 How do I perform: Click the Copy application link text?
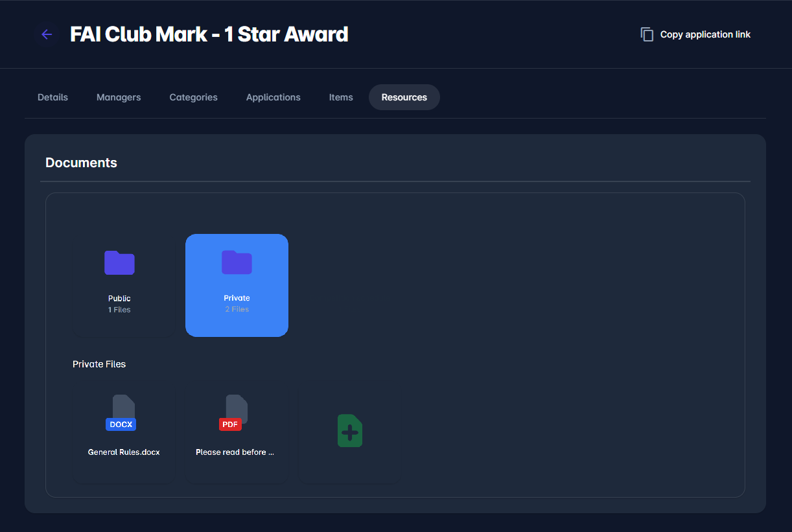705,34
